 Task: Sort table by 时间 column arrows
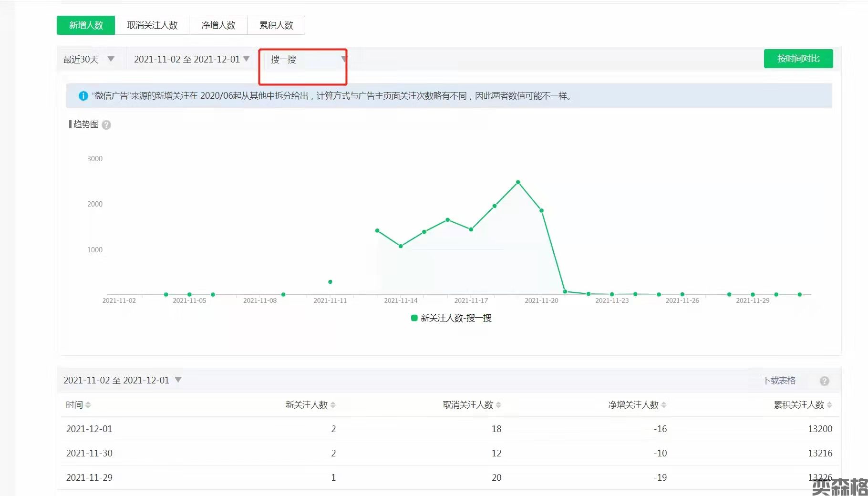[x=88, y=405]
